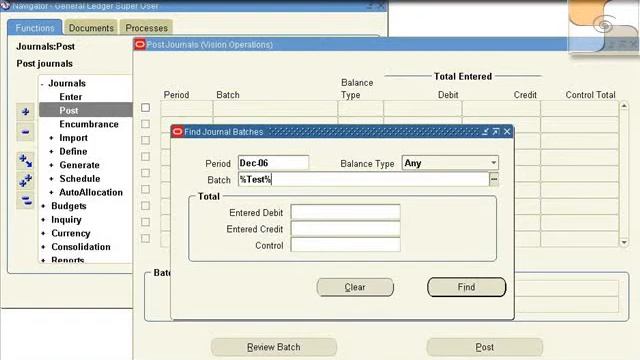Viewport: 640px width, 360px height.
Task: Expand the Currency tree node
Action: tap(43, 233)
